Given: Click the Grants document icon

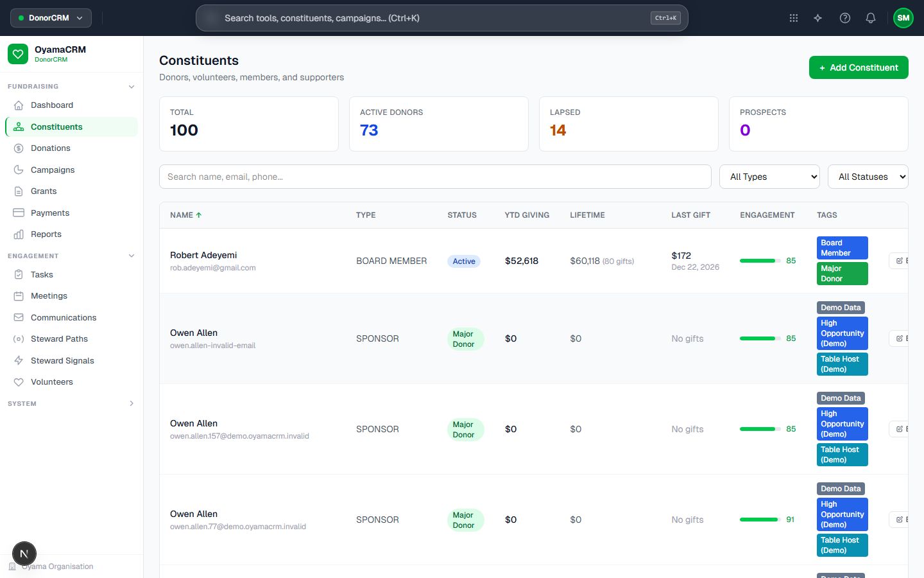Looking at the screenshot, I should (19, 191).
